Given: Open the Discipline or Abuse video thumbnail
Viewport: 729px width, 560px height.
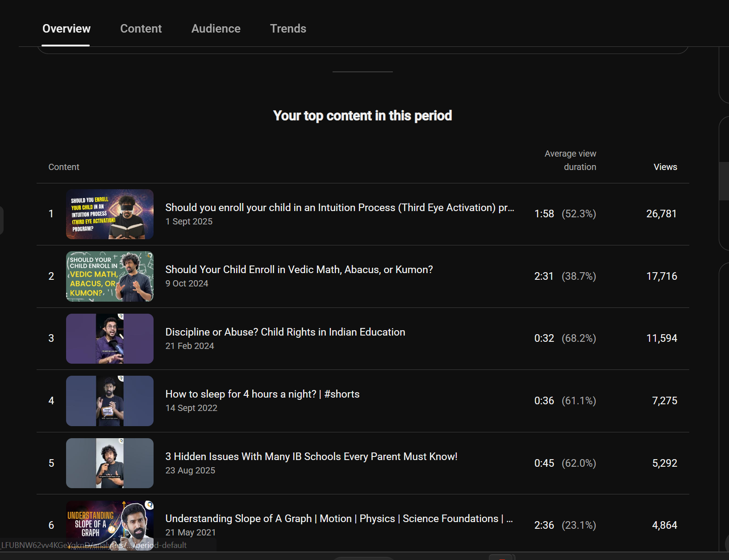Looking at the screenshot, I should coord(110,339).
